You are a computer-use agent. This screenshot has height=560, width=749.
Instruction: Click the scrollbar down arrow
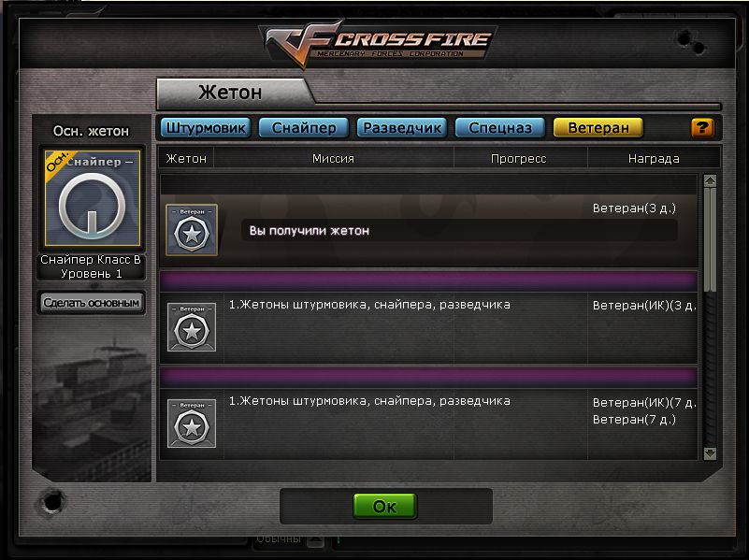point(711,453)
